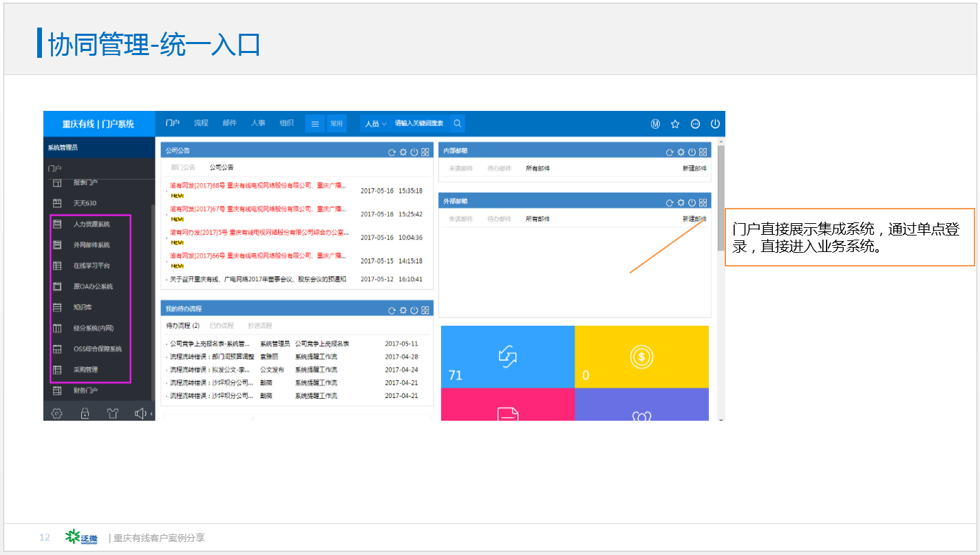Screen dimensions: 980x555
Task: Open the 人事 top navigation menu
Action: (x=258, y=123)
